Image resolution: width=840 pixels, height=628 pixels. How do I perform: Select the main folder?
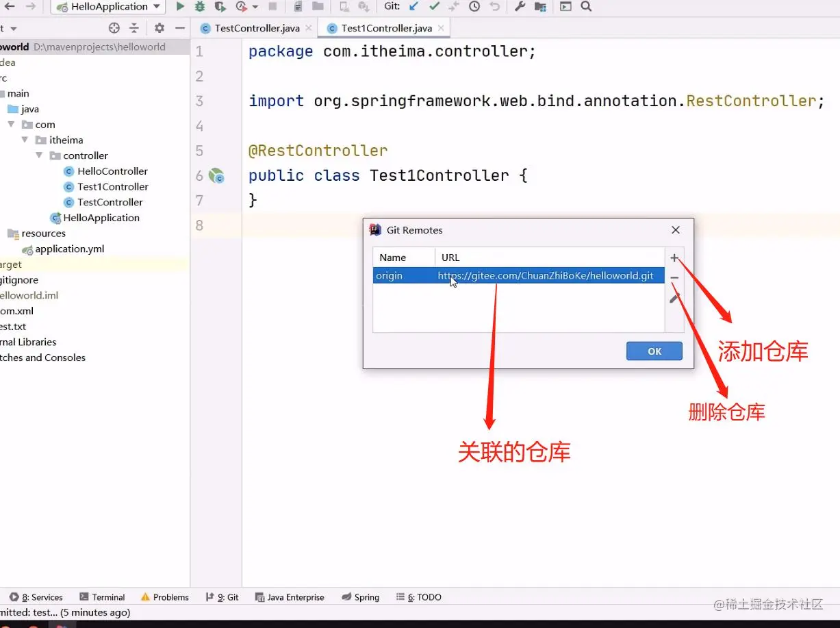click(x=14, y=93)
